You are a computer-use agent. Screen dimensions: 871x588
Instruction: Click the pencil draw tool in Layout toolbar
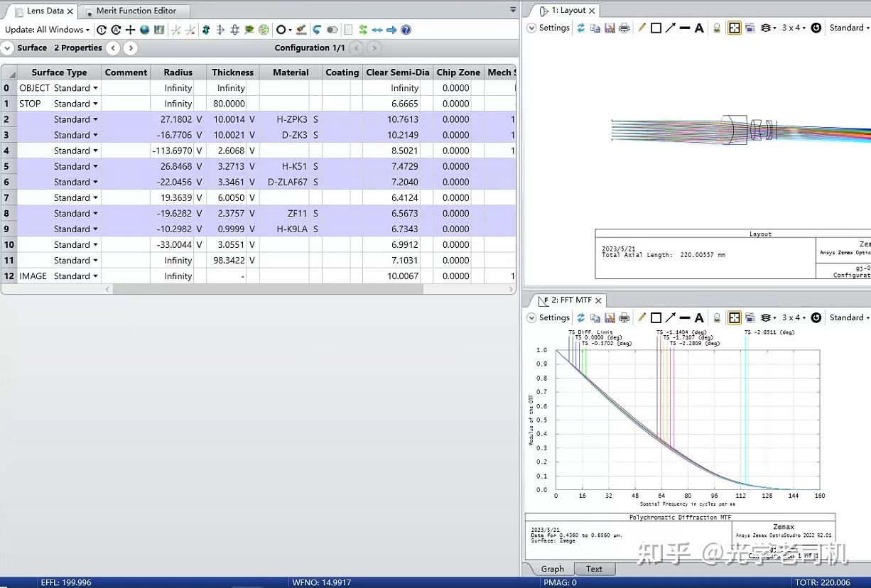point(642,28)
